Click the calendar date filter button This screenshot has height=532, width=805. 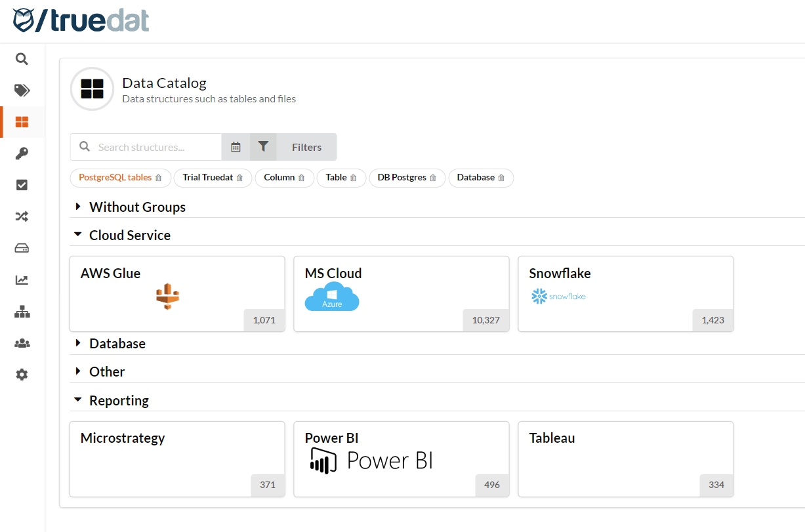tap(236, 147)
